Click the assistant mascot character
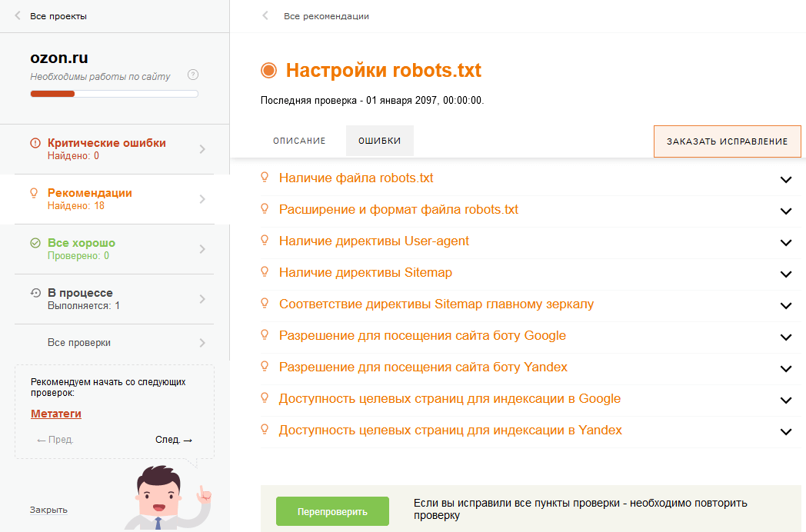The image size is (806, 532). 167,497
